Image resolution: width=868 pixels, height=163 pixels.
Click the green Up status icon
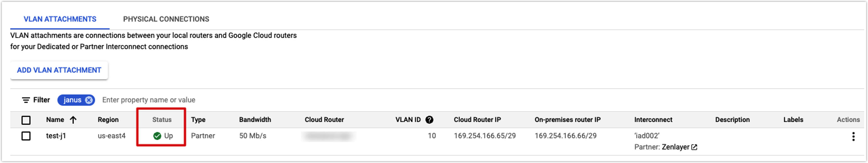pos(157,136)
